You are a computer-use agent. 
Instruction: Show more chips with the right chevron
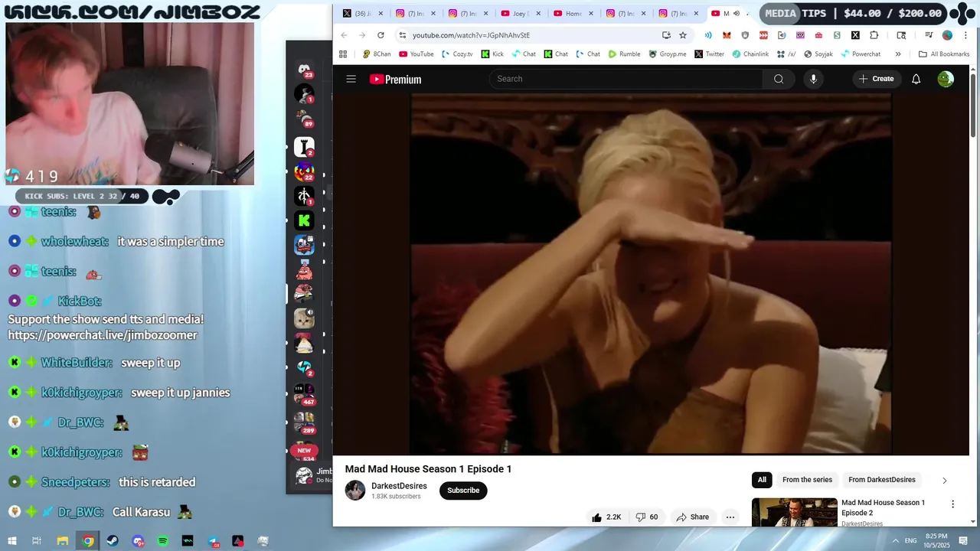tap(944, 481)
